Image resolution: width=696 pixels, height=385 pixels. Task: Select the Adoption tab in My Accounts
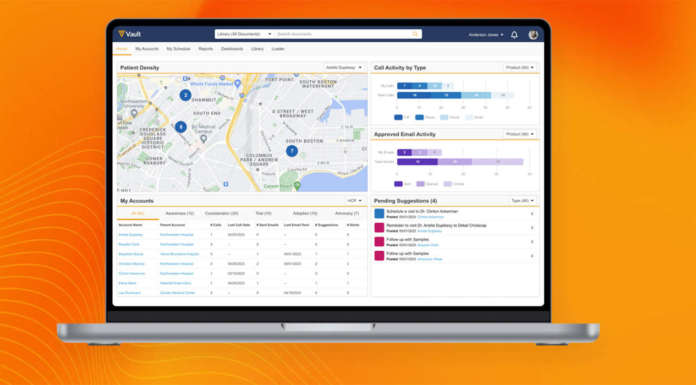(x=305, y=214)
